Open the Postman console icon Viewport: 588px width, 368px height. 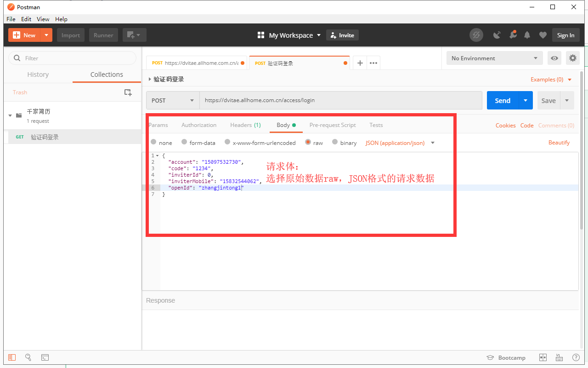coord(45,357)
